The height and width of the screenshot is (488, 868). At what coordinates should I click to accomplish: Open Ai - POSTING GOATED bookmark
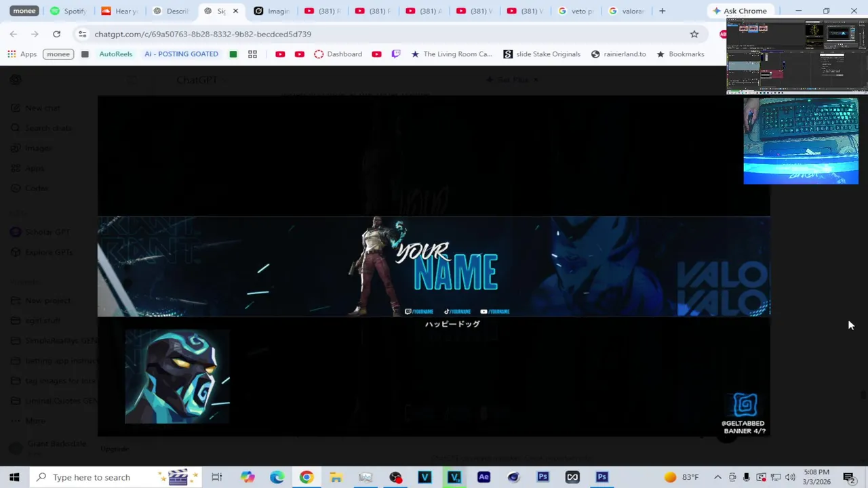[181, 54]
